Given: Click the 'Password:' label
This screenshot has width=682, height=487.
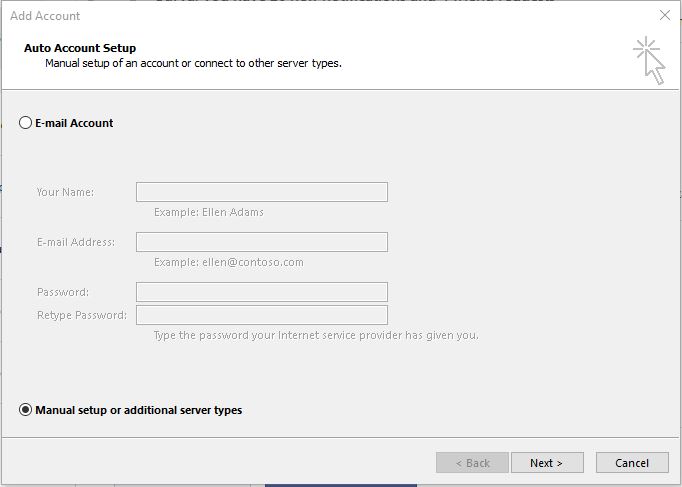Looking at the screenshot, I should coord(63,292).
